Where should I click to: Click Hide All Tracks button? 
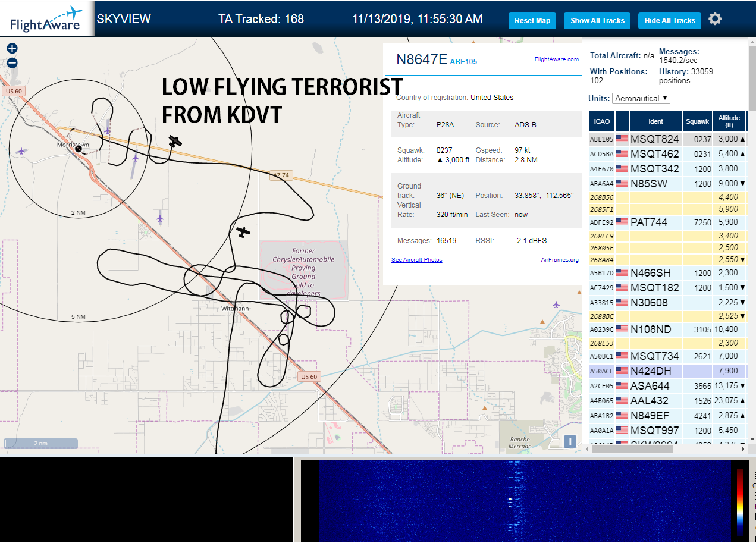pos(670,20)
